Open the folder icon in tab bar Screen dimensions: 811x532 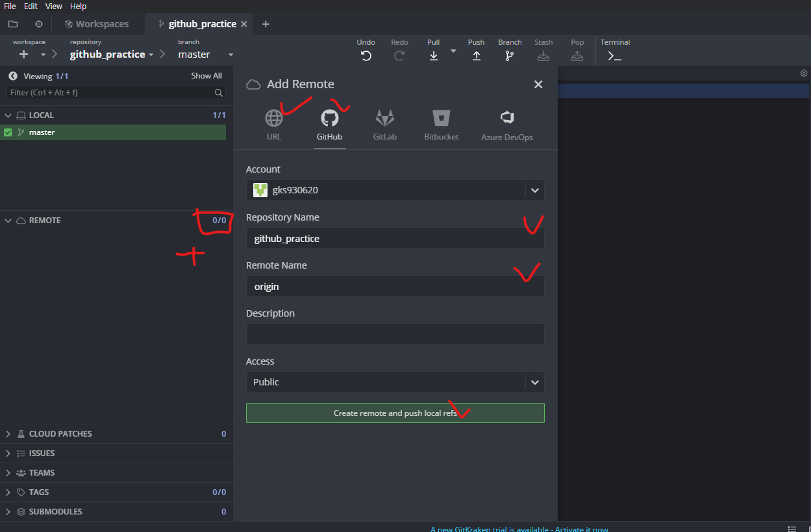click(x=13, y=24)
